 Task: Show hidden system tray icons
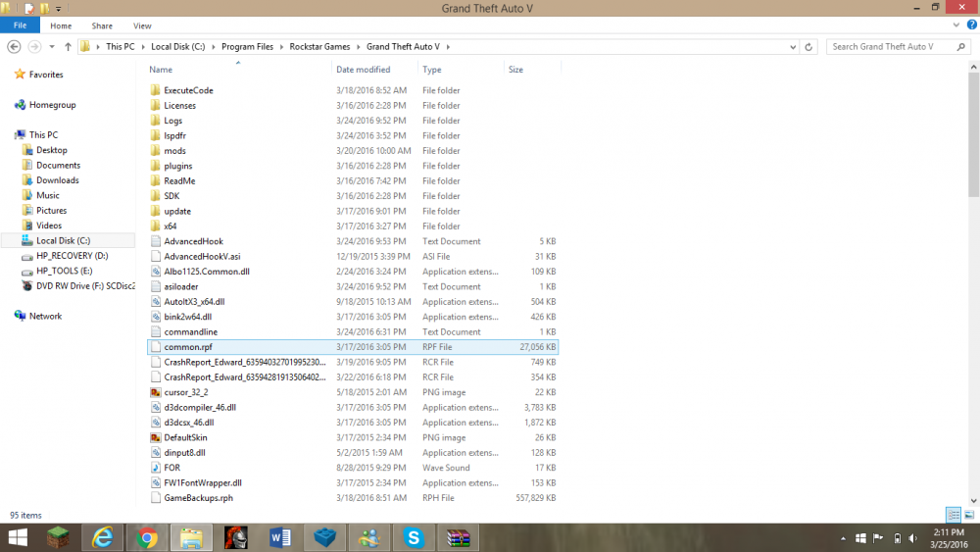click(843, 538)
